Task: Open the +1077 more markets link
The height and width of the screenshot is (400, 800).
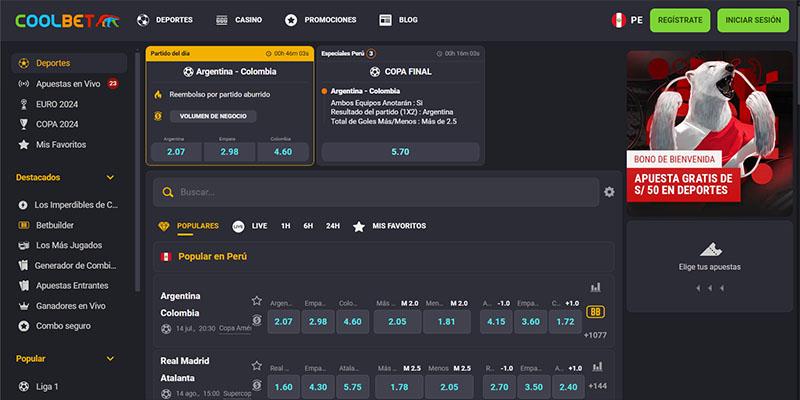Action: (x=595, y=335)
